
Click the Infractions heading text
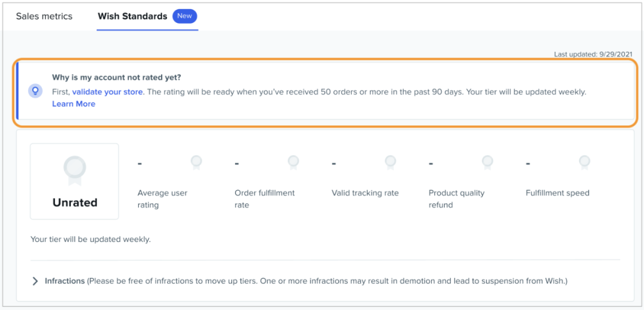[64, 281]
